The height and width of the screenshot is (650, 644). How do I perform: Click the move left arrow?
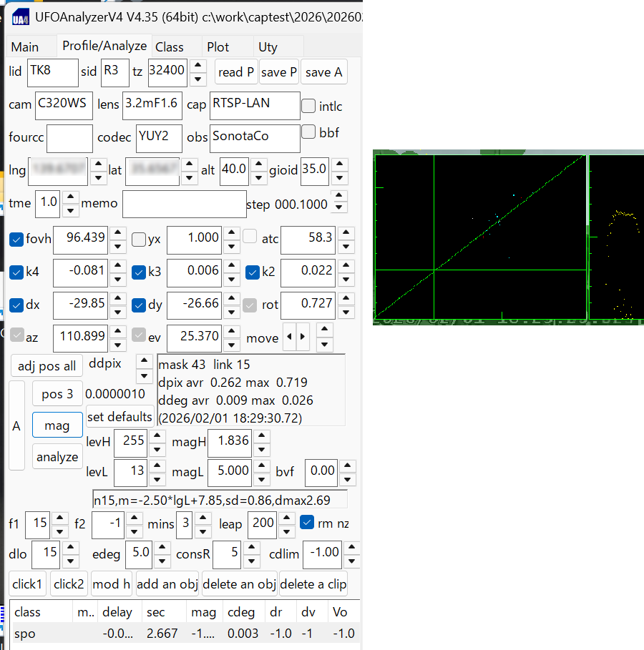coord(290,338)
